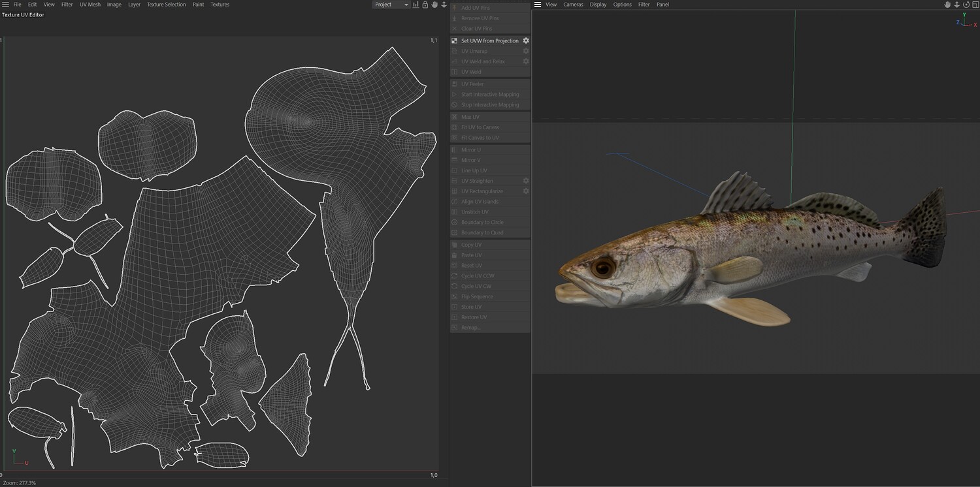
Task: Select Fit UV to Canvas
Action: click(x=490, y=127)
